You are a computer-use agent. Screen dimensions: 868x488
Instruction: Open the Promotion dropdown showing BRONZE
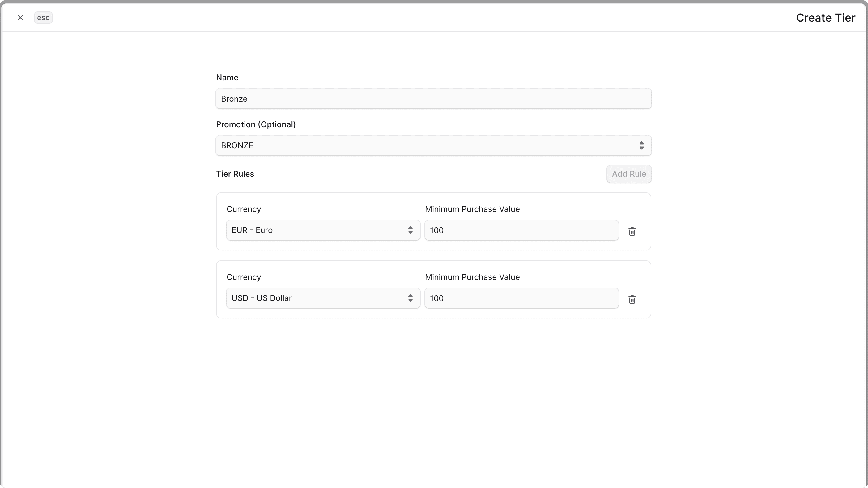[433, 145]
